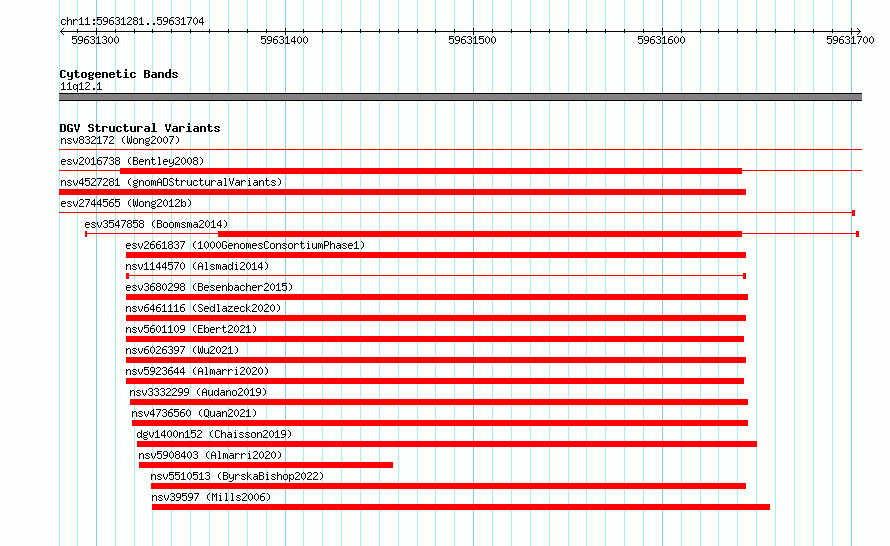
Task: Open nsv6461116 (Sedlazeck2020) variant label
Action: tap(203, 308)
